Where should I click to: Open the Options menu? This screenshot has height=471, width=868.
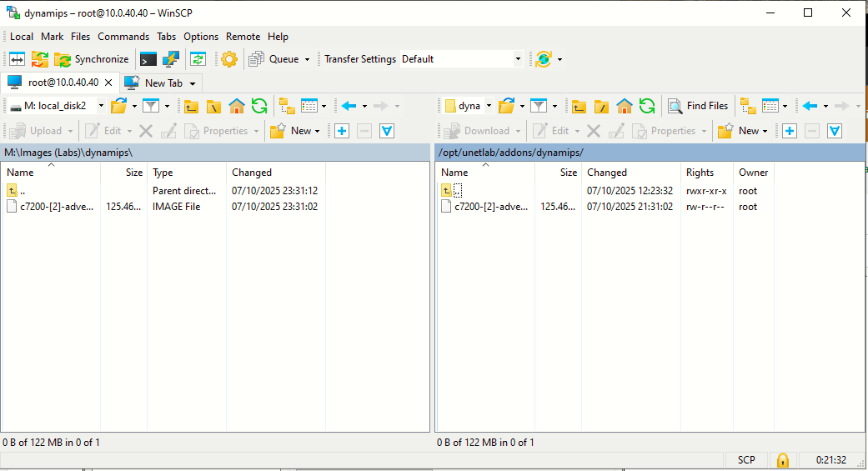(201, 37)
